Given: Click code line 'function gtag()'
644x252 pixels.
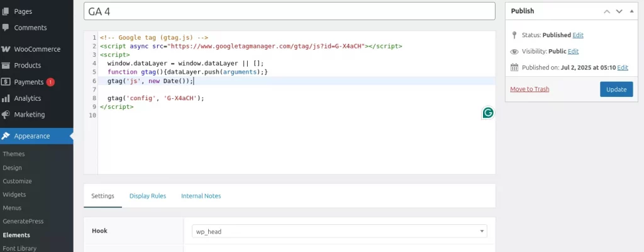Looking at the screenshot, I should coord(187,72).
